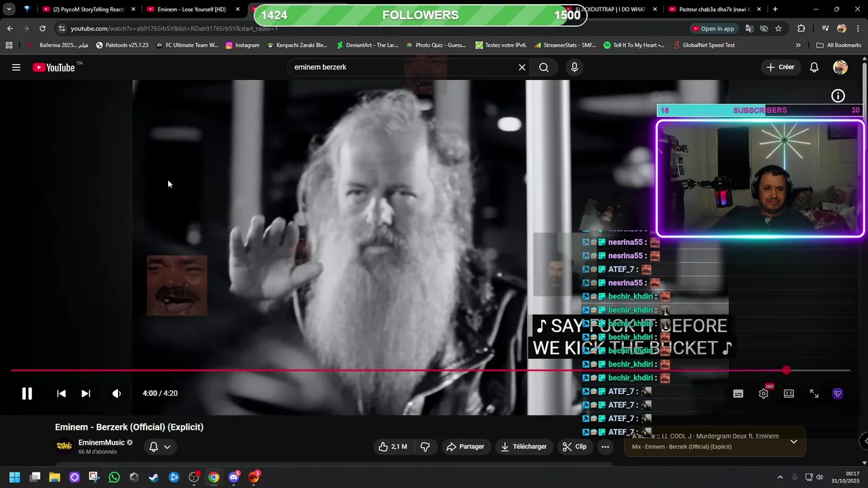Viewport: 868px width, 488px height.
Task: Open the tab search dropdown arrow
Action: point(9,9)
